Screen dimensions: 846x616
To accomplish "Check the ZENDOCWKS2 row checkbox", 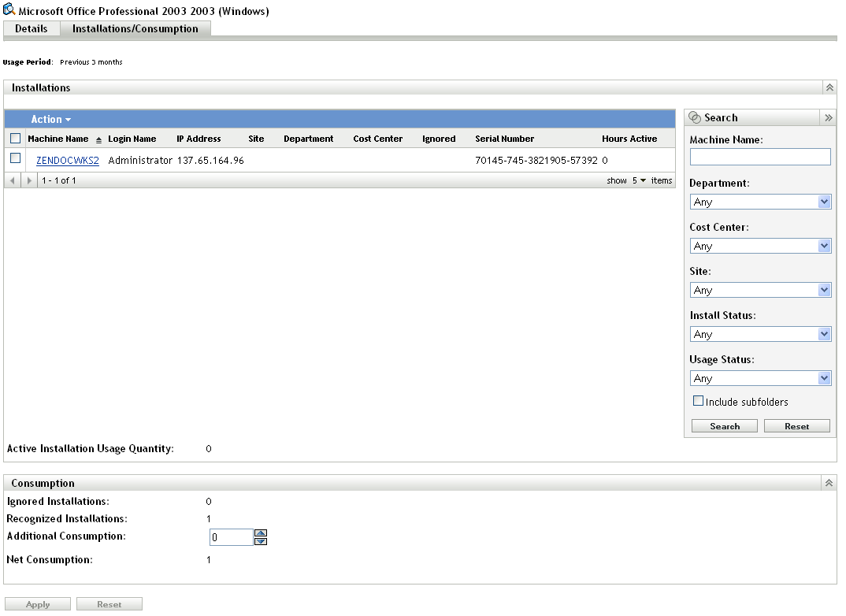I will 16,158.
